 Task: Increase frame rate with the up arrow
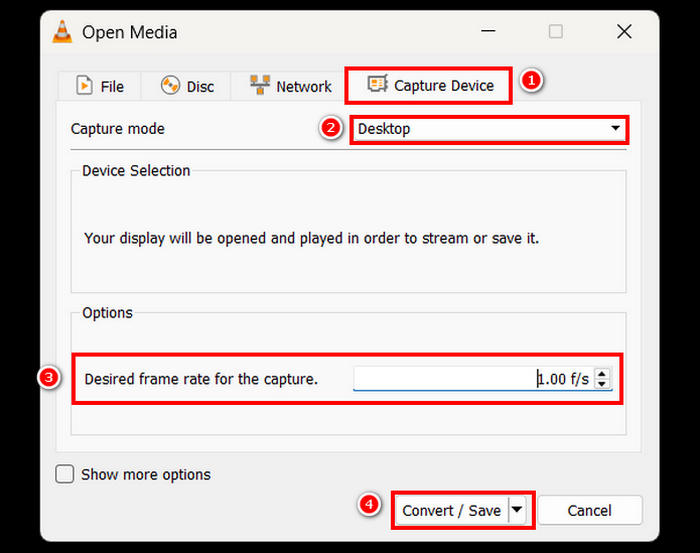(602, 374)
